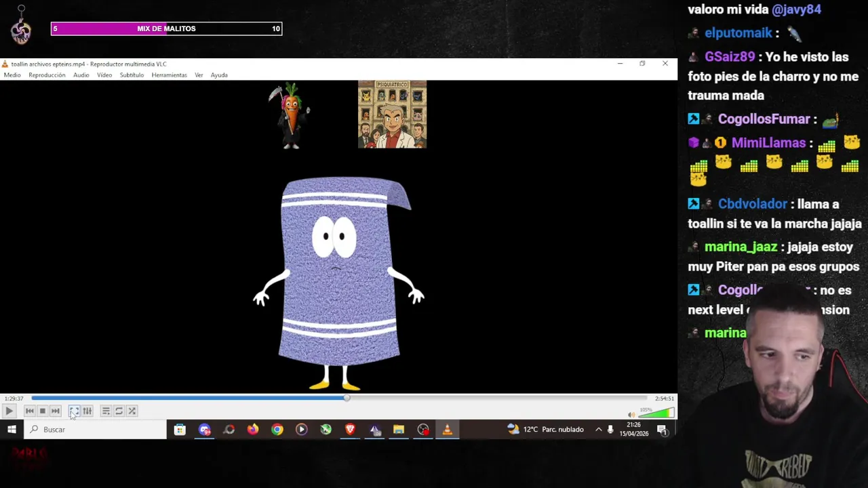Click elapsed time label 1:29:37
Viewport: 868px width, 488px height.
[14, 399]
